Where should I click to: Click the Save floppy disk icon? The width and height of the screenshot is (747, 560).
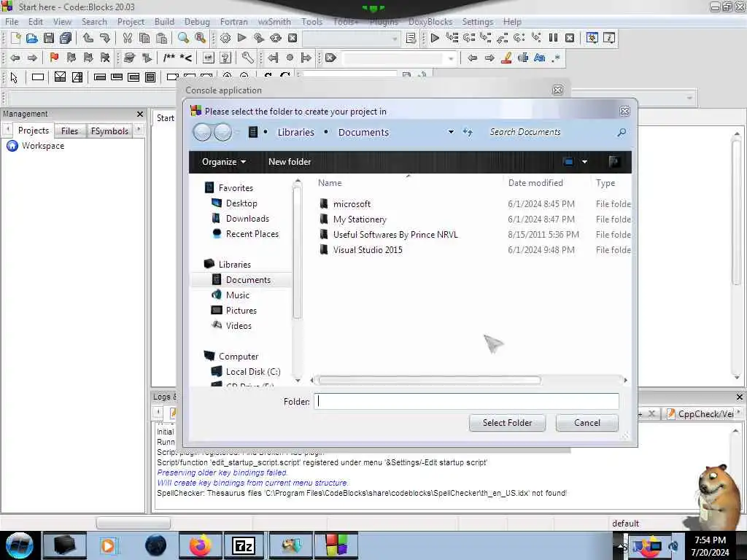click(x=49, y=38)
